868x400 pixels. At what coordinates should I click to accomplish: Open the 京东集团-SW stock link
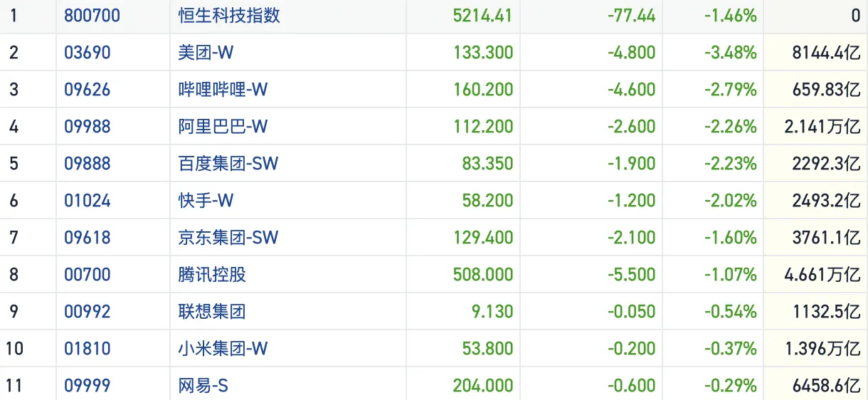(228, 238)
